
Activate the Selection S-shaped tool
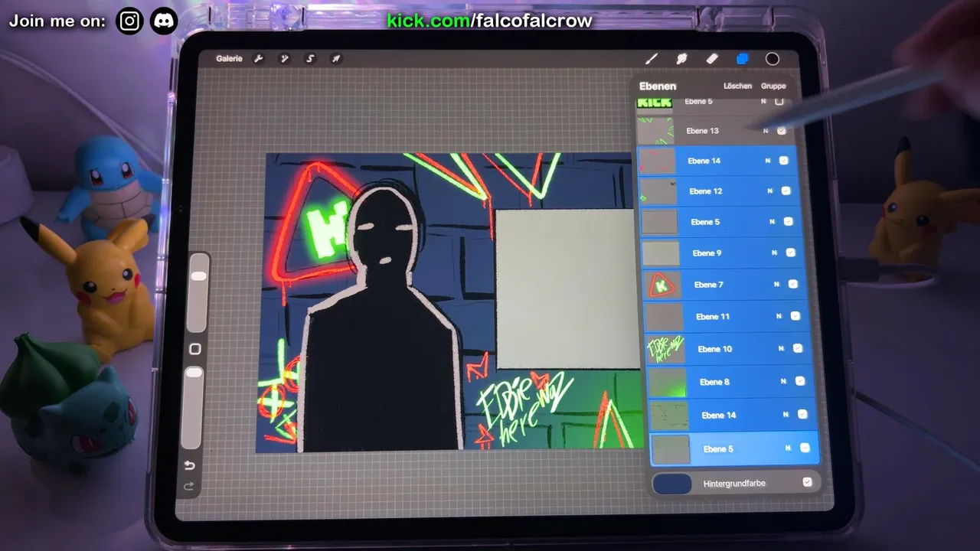tap(310, 59)
